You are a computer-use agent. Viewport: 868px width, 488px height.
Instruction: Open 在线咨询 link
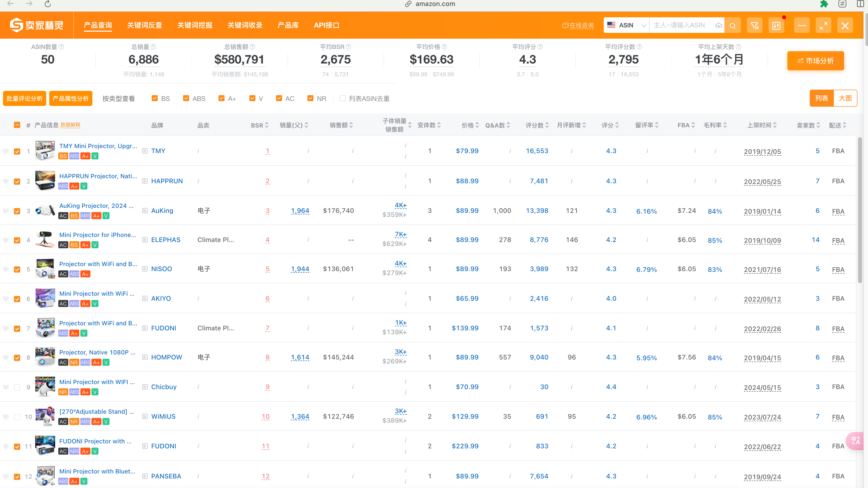pyautogui.click(x=578, y=26)
